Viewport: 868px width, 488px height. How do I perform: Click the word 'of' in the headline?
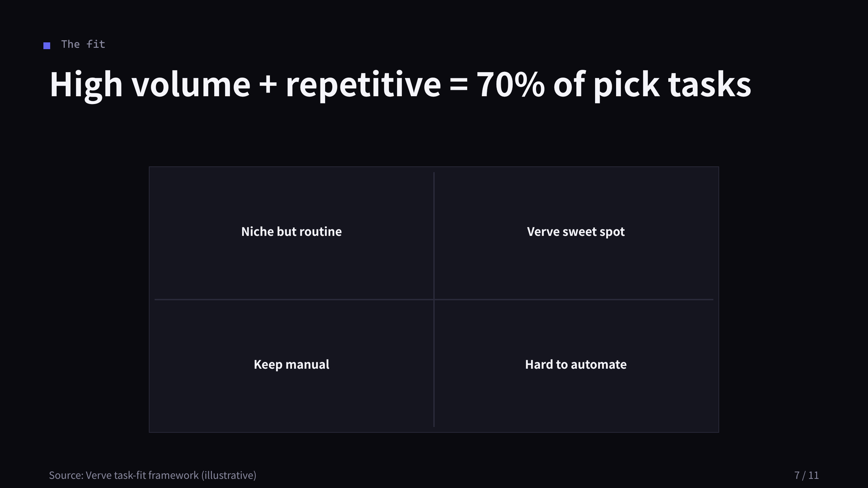tap(569, 84)
